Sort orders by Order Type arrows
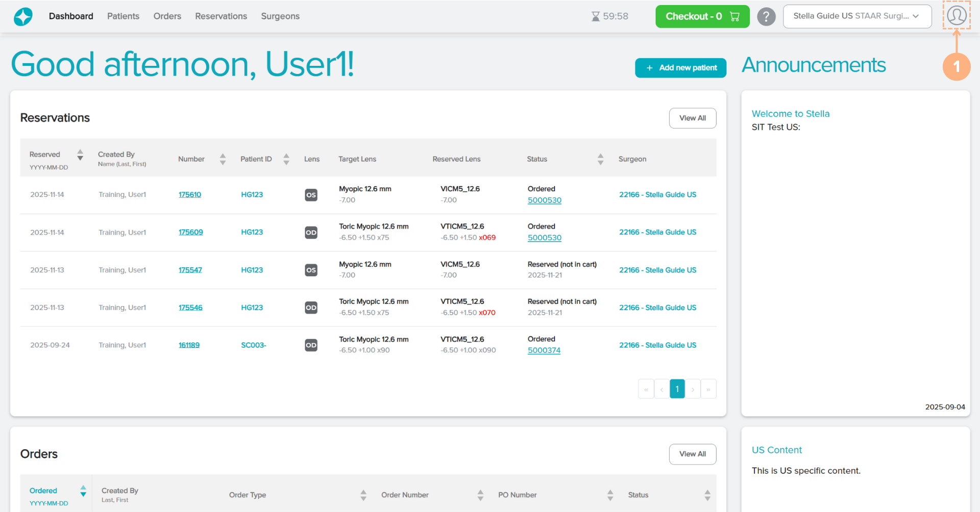The height and width of the screenshot is (512, 980). coord(363,495)
